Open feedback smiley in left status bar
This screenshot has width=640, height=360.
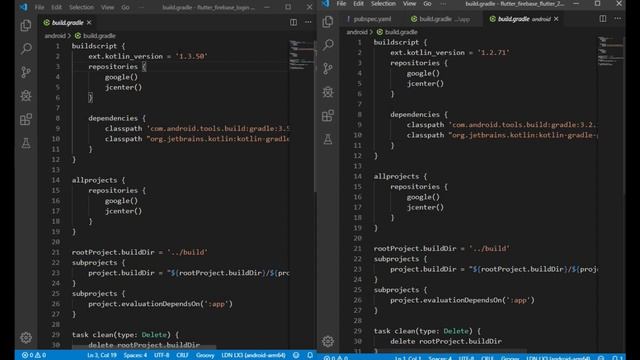click(x=296, y=355)
